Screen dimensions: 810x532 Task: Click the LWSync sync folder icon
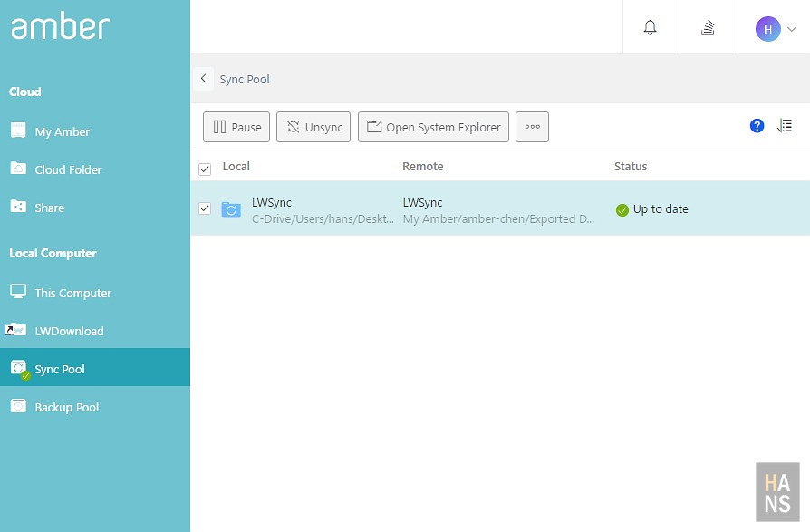[231, 209]
